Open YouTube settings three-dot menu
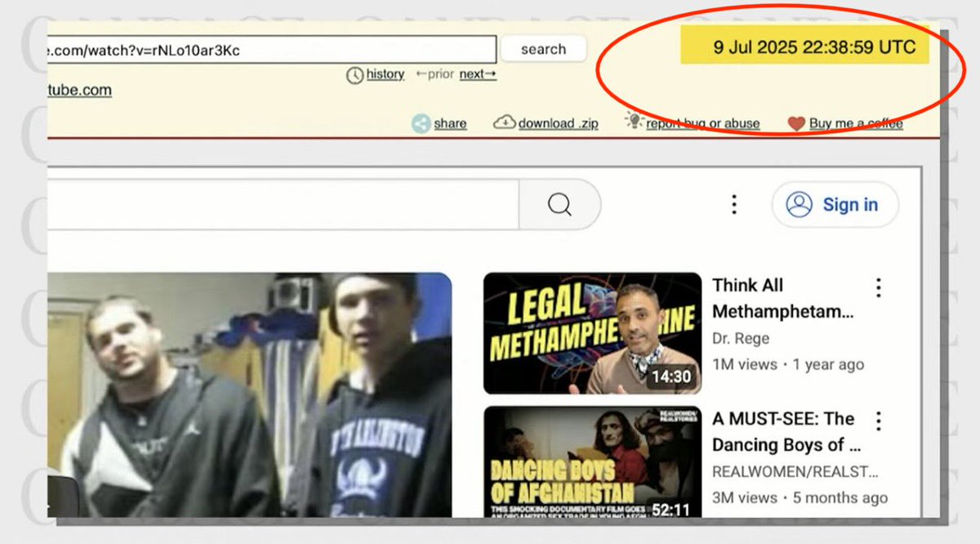Viewport: 980px width, 544px height. pyautogui.click(x=734, y=204)
